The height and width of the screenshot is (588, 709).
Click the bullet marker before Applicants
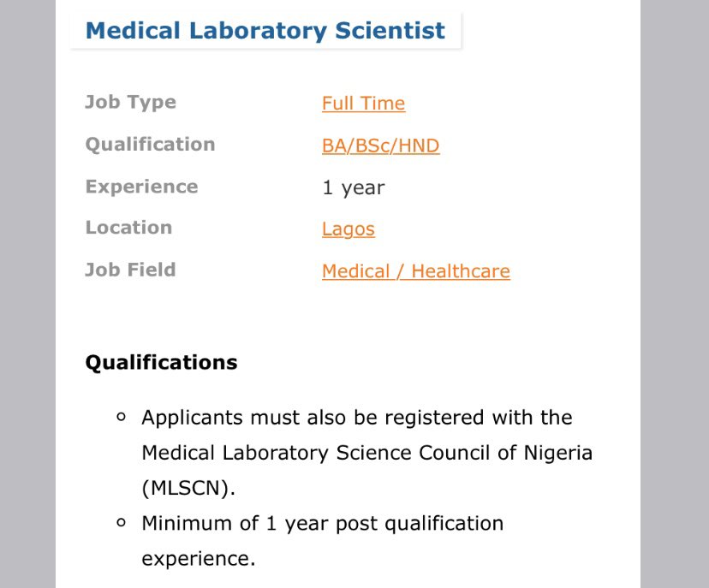(x=121, y=417)
